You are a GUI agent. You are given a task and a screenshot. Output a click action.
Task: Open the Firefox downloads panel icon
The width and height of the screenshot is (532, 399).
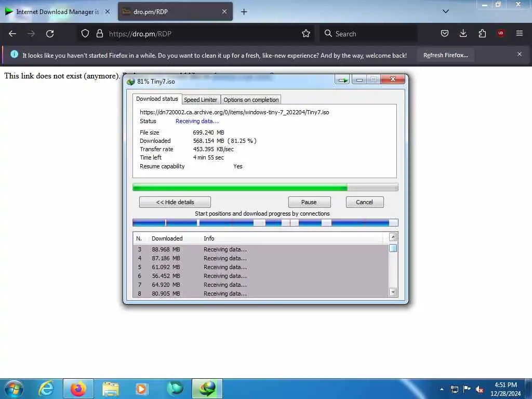pyautogui.click(x=463, y=33)
